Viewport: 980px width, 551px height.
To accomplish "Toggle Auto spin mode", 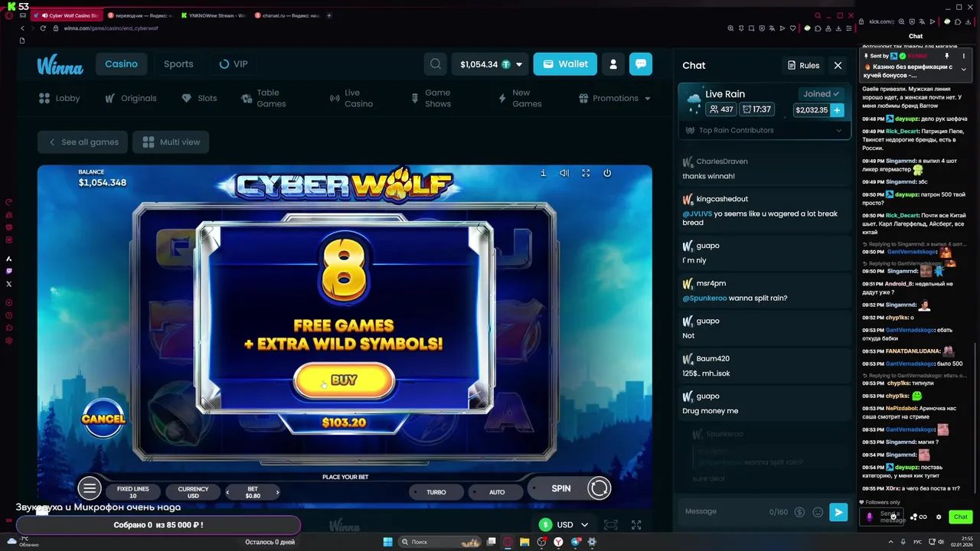I will [497, 492].
